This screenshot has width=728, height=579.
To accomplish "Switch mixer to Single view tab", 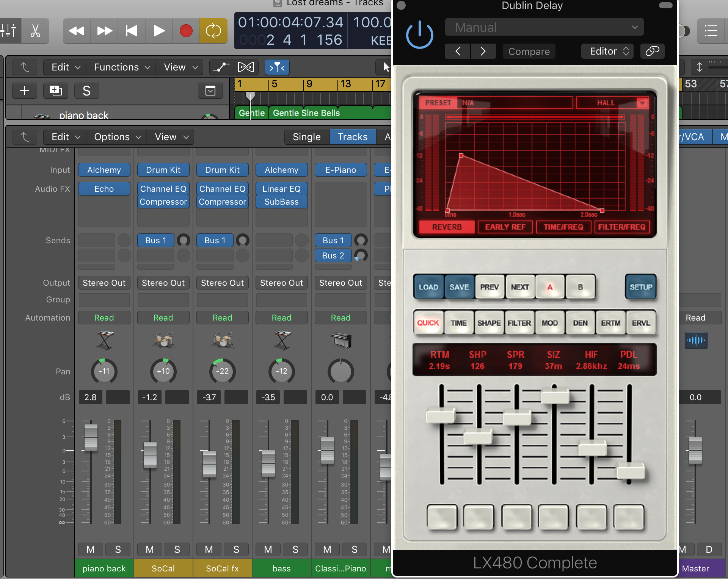I will [306, 137].
